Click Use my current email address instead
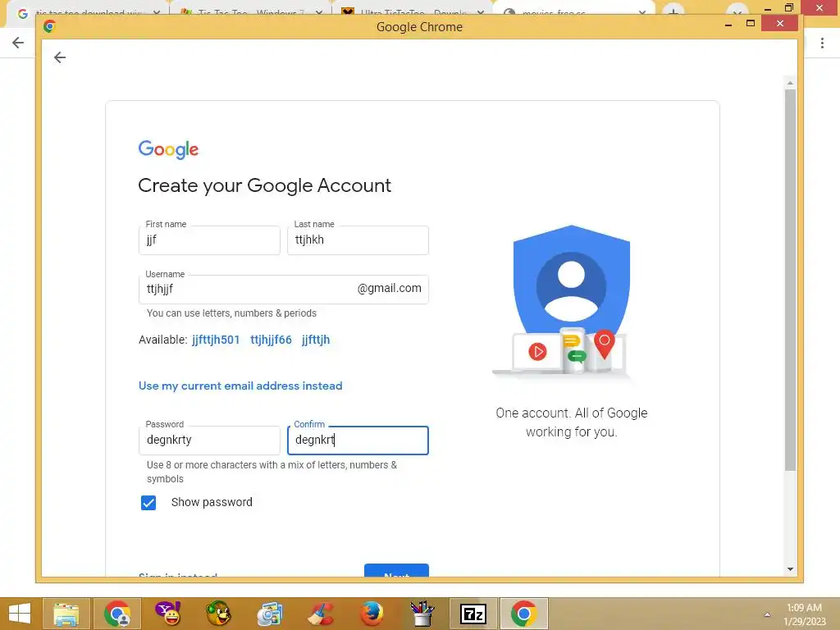Image resolution: width=840 pixels, height=630 pixels. (x=240, y=386)
